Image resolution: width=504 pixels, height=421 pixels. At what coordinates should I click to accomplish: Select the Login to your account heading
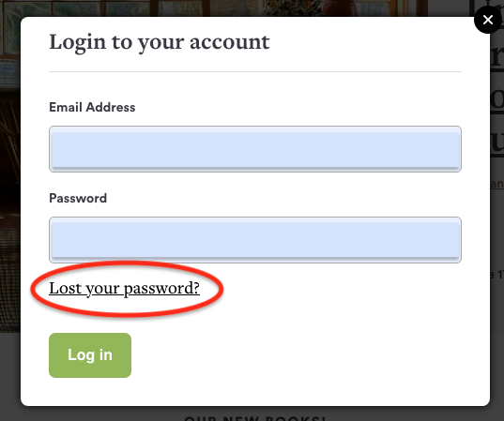[x=160, y=42]
